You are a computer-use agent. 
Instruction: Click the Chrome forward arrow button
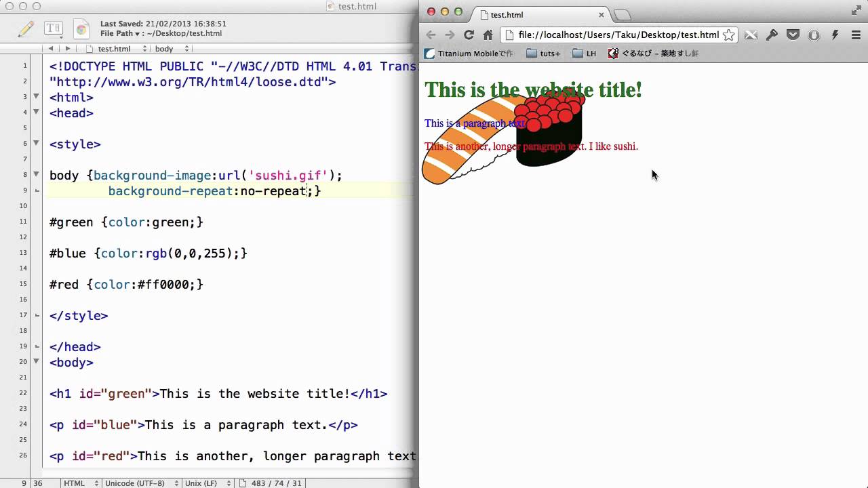click(x=450, y=35)
